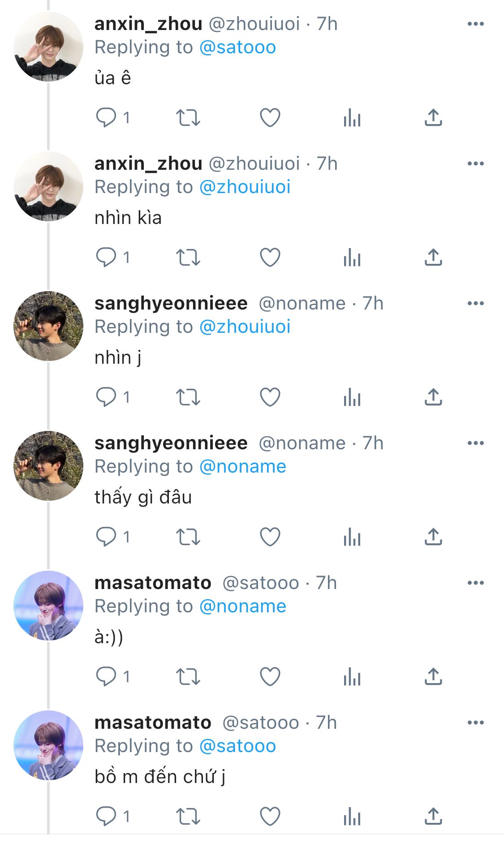This screenshot has width=504, height=843.
Task: Open anxin_zhou's profile picture on "ủa ê"
Action: point(48,47)
